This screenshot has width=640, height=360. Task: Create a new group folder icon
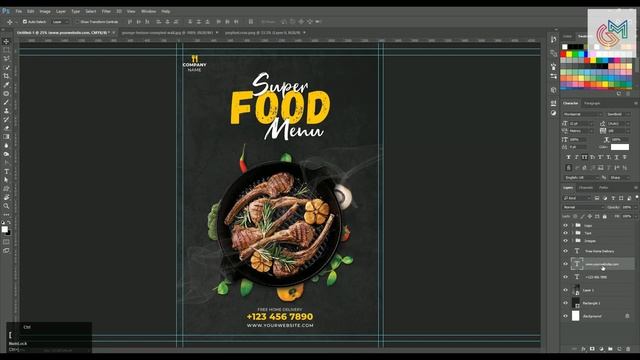610,349
